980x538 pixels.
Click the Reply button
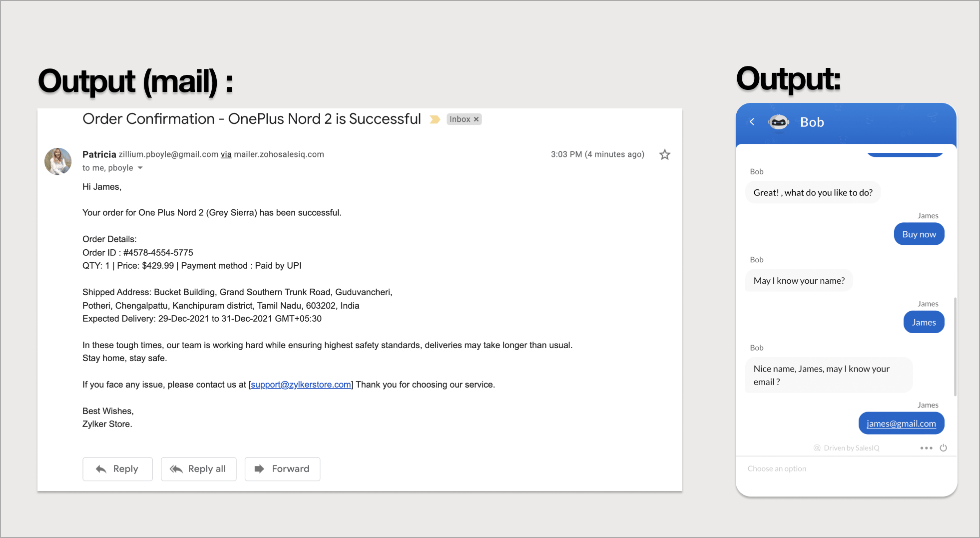click(x=117, y=469)
